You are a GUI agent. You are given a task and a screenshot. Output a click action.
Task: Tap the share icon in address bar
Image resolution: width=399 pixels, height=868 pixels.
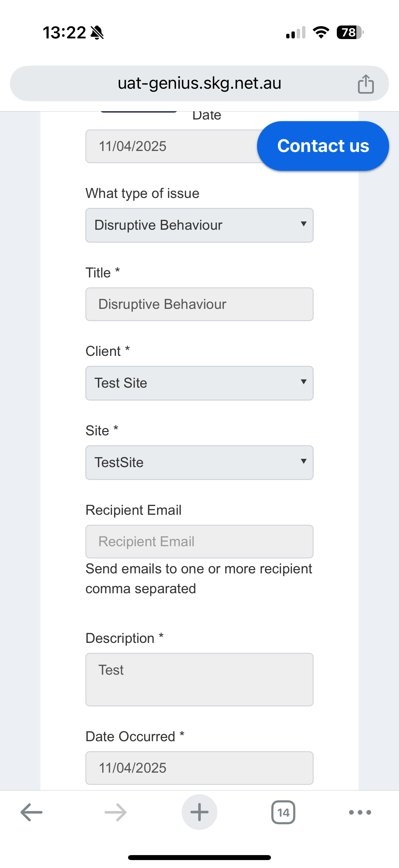pyautogui.click(x=366, y=83)
